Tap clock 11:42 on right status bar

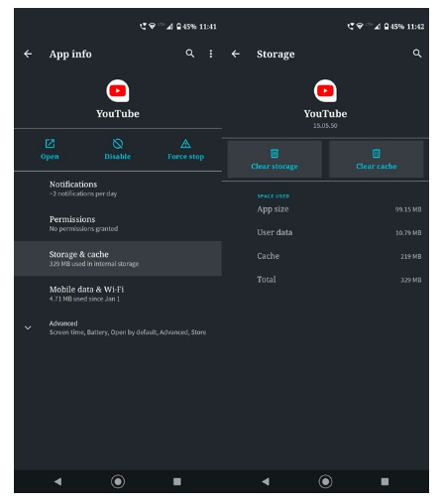pos(415,27)
